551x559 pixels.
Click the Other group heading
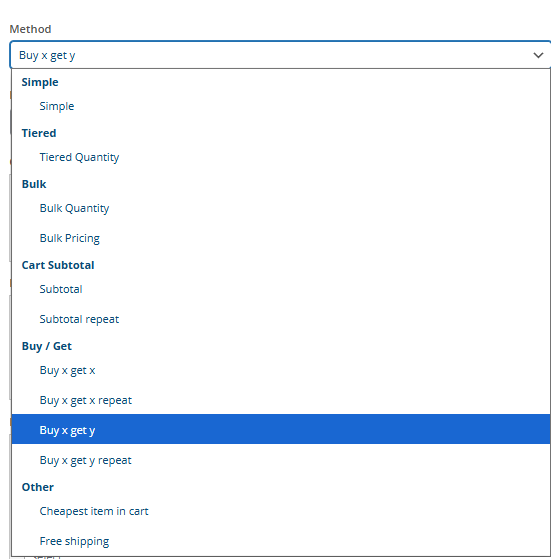38,487
